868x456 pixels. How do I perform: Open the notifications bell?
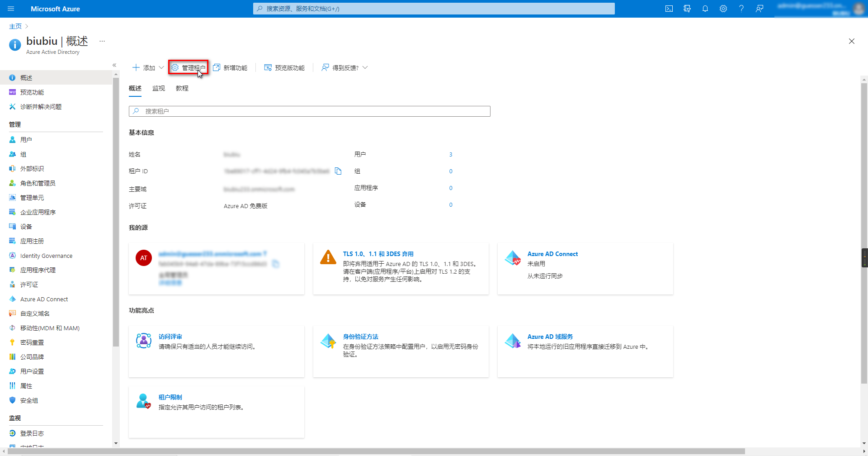[x=705, y=9]
